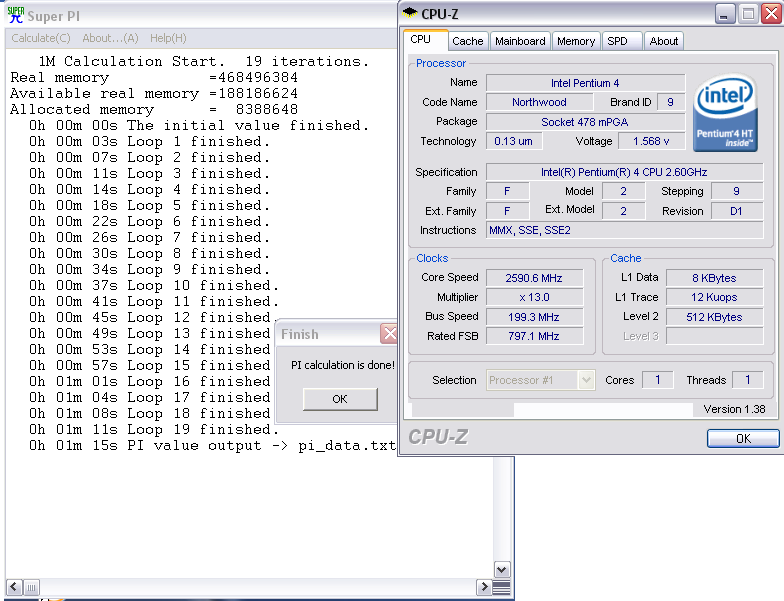Click the Cores value field
784x601 pixels.
tap(658, 380)
